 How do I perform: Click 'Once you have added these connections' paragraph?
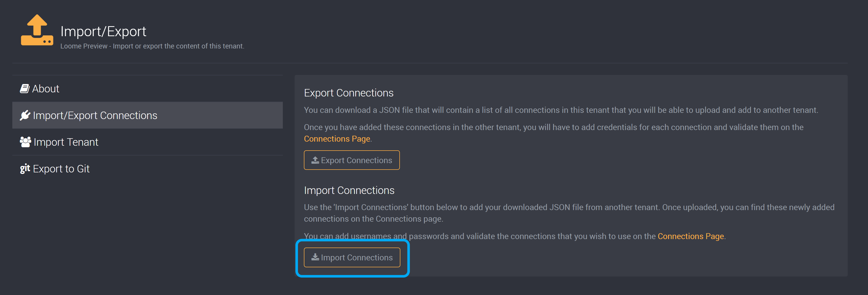(554, 133)
